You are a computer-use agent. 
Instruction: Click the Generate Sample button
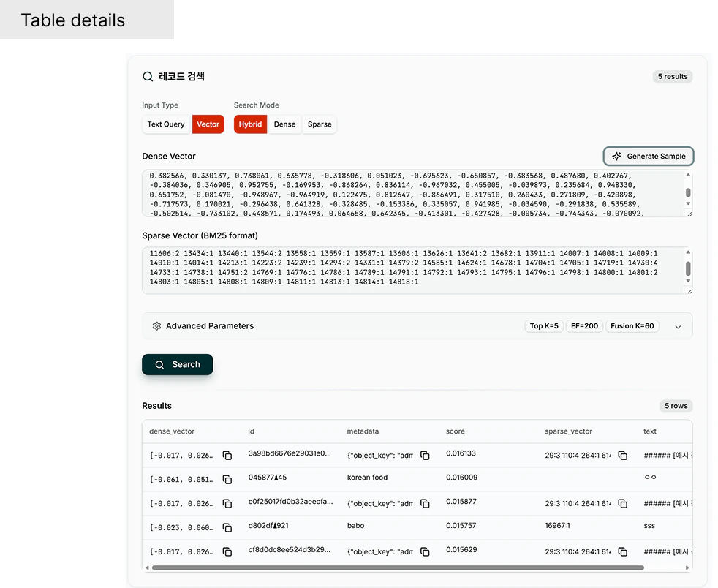[x=649, y=157]
